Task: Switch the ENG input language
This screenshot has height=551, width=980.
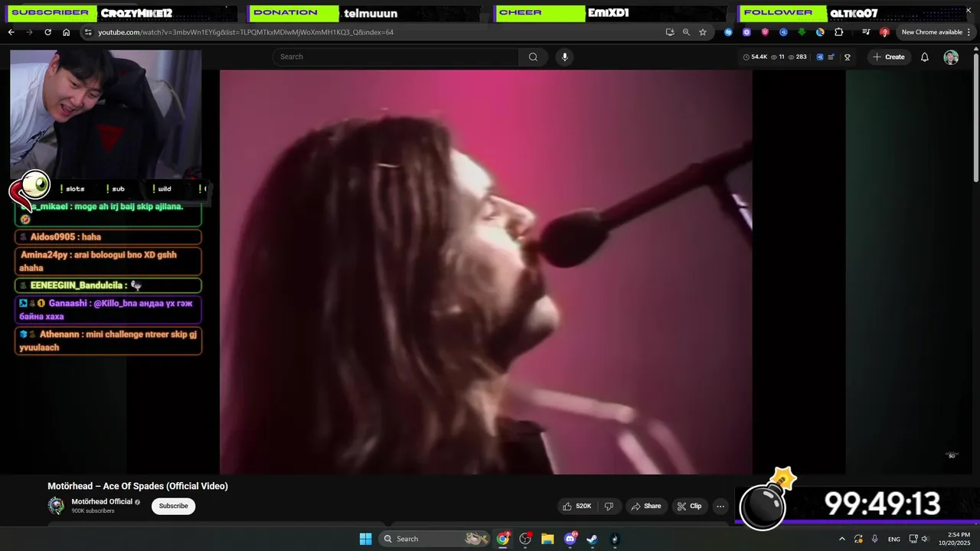Action: tap(894, 539)
